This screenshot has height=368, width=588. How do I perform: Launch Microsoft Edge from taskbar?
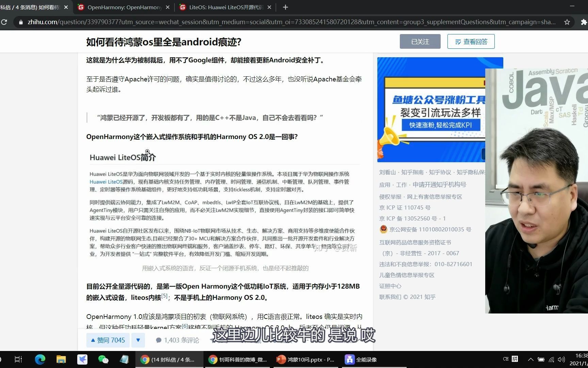pyautogui.click(x=40, y=359)
